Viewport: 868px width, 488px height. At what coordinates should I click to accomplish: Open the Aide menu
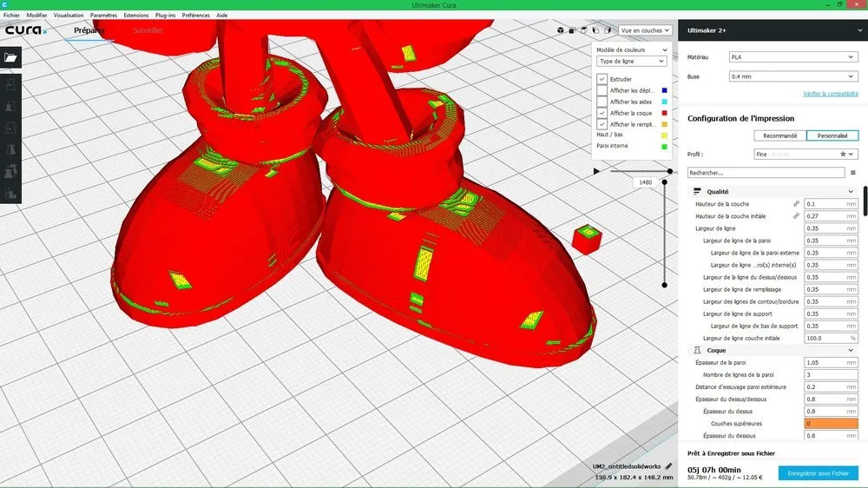pos(222,15)
